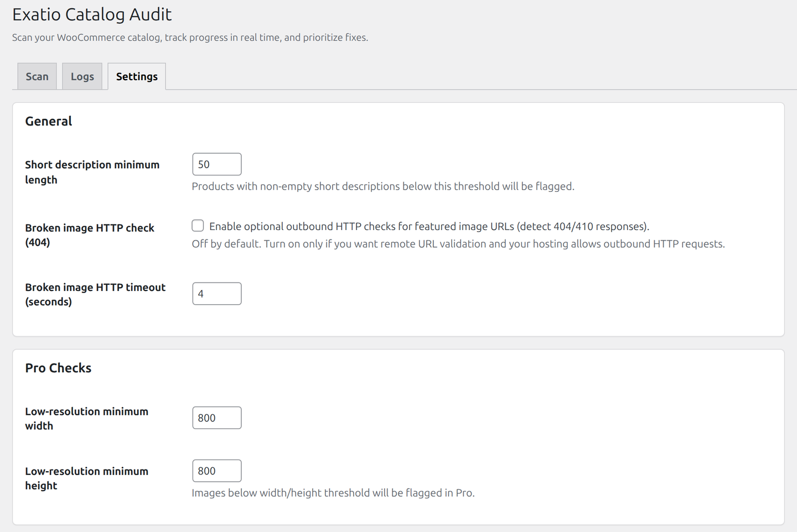Click the 'Low-resolution minimum width' label
The height and width of the screenshot is (532, 797).
pos(86,419)
